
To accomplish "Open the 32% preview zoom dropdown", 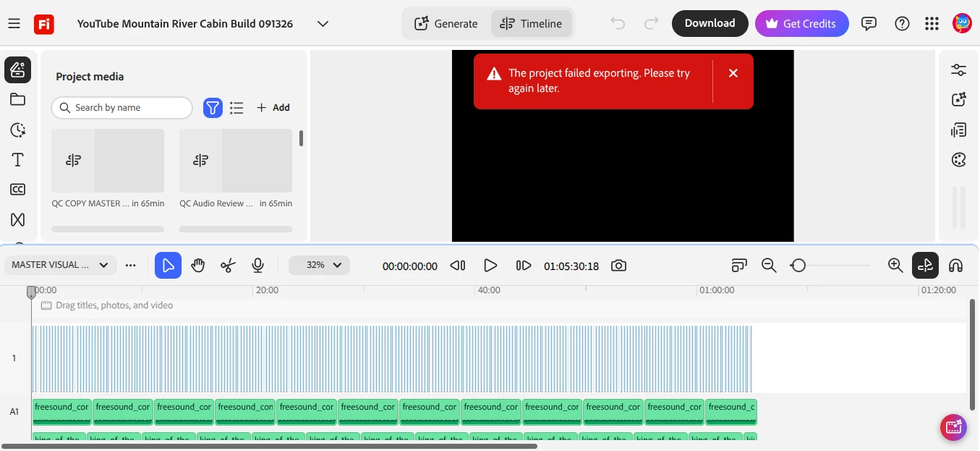I will tap(319, 266).
